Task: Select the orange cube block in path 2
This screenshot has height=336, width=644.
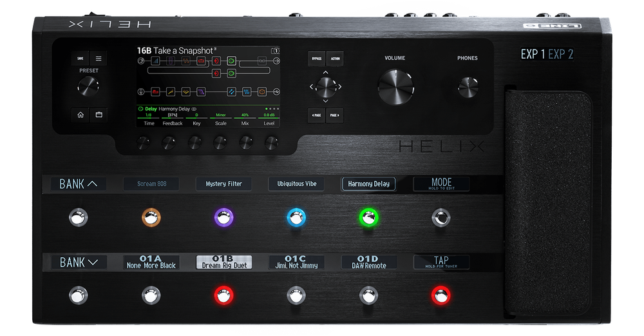Action: pos(261,92)
